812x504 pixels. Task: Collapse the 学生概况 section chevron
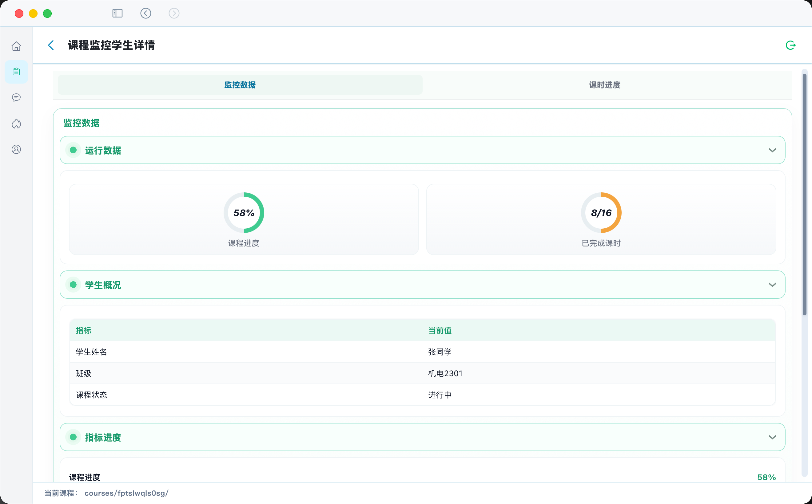coord(772,285)
